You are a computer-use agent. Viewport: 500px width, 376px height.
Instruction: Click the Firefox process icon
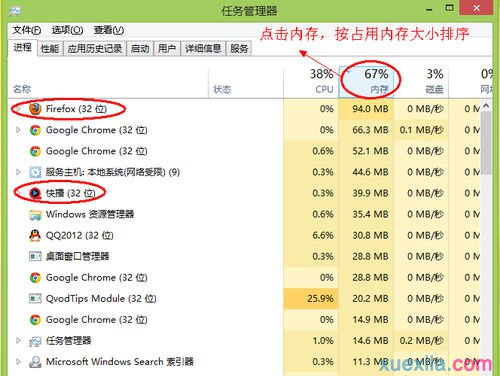click(x=35, y=109)
